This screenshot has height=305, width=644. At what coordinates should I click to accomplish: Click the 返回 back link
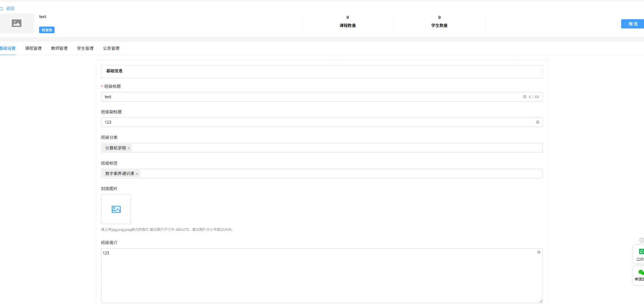10,8
